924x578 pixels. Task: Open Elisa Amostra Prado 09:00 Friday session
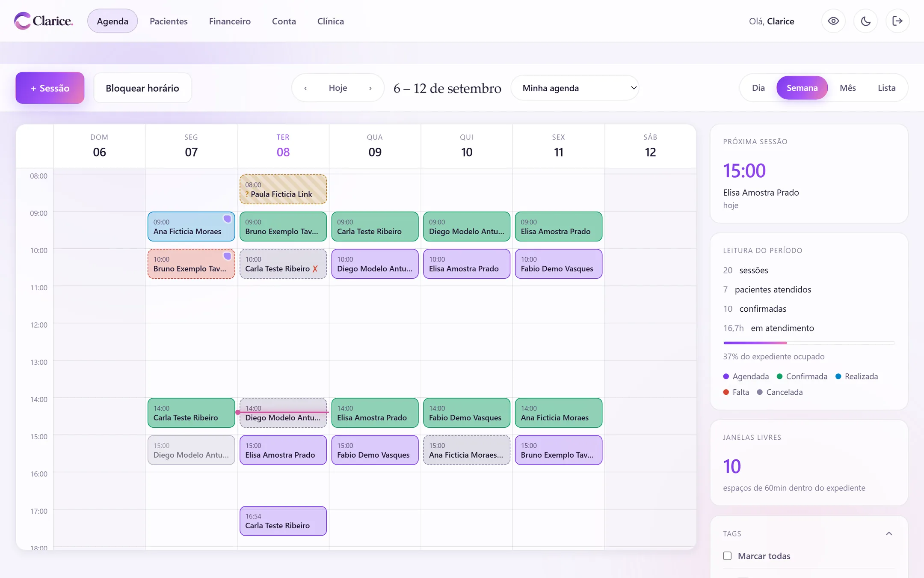559,226
